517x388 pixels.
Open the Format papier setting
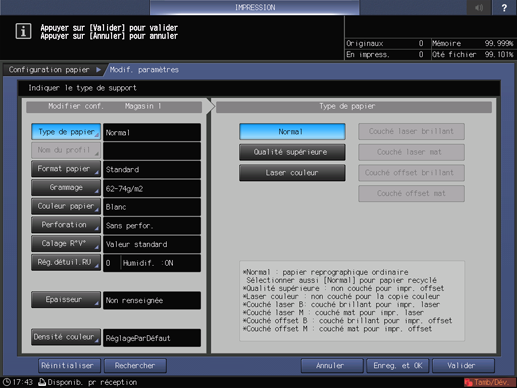[66, 169]
